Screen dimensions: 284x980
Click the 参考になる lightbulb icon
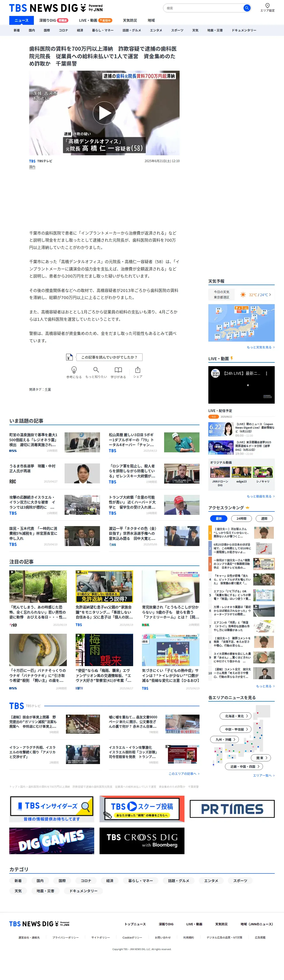(x=74, y=370)
